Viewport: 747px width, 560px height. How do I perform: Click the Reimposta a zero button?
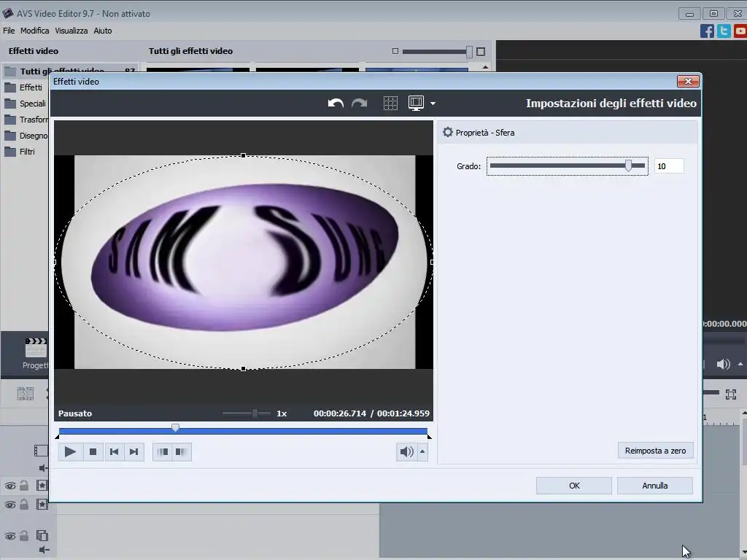coord(656,451)
